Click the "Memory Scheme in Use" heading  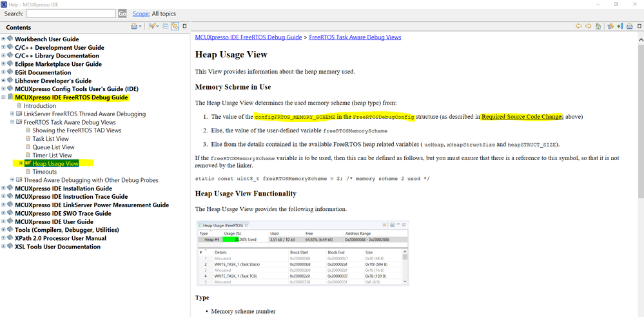233,87
